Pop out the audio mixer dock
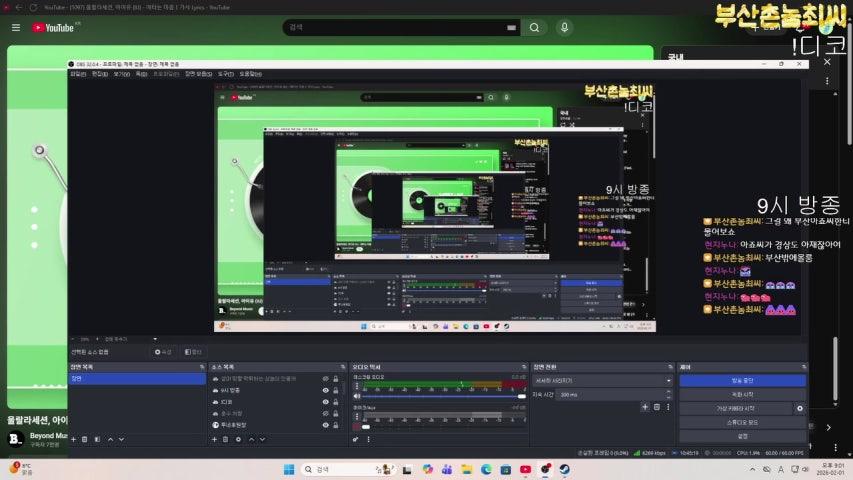This screenshot has height=480, width=853. 524,367
